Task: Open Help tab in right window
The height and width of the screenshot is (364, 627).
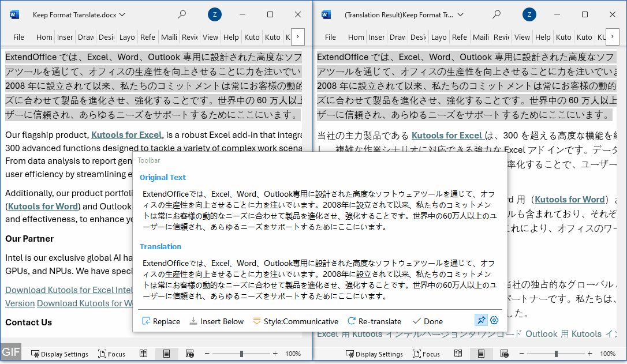Action: 543,37
